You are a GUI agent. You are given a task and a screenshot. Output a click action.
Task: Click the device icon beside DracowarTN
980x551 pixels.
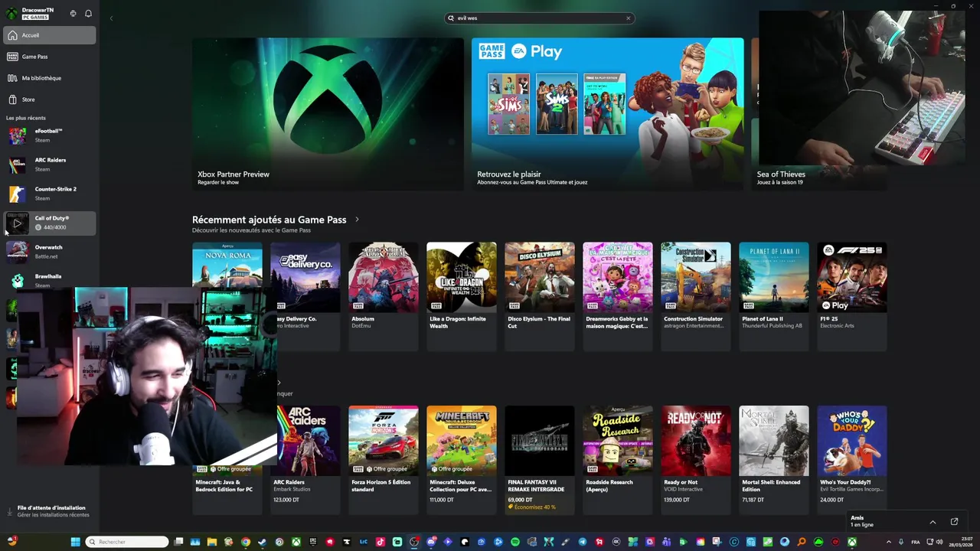[x=73, y=14]
